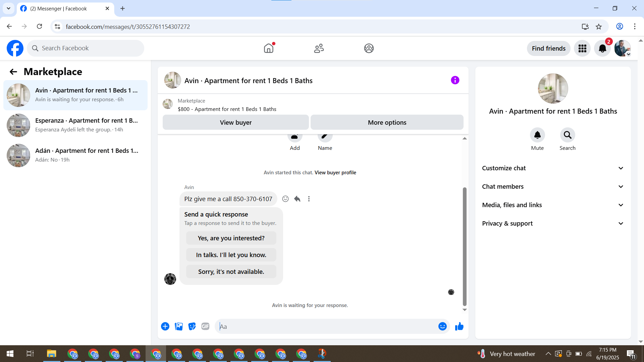Send quick response 'Sorry, it's not available.'
Screen dimensions: 644x362
click(x=231, y=271)
